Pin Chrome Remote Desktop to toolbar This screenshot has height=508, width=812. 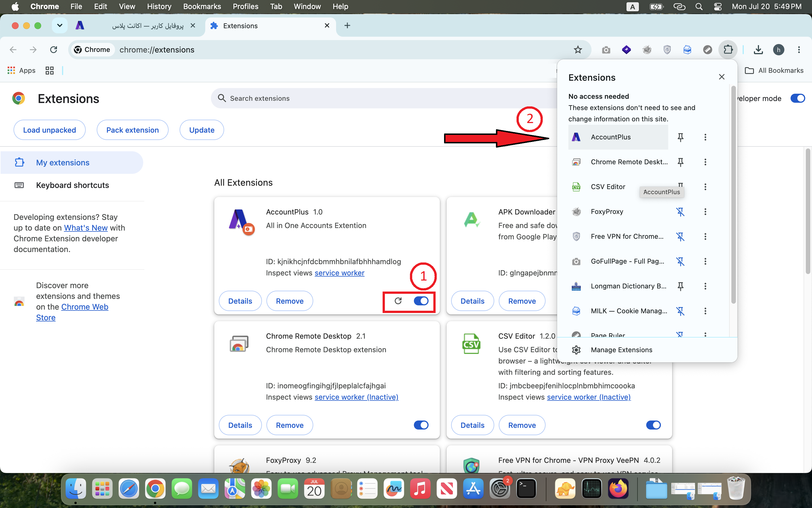(x=680, y=162)
